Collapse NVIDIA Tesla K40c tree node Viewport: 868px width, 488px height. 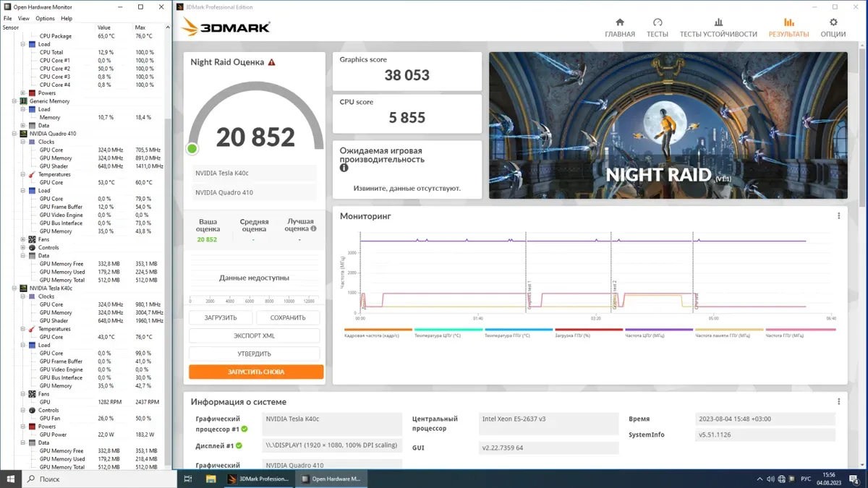14,288
